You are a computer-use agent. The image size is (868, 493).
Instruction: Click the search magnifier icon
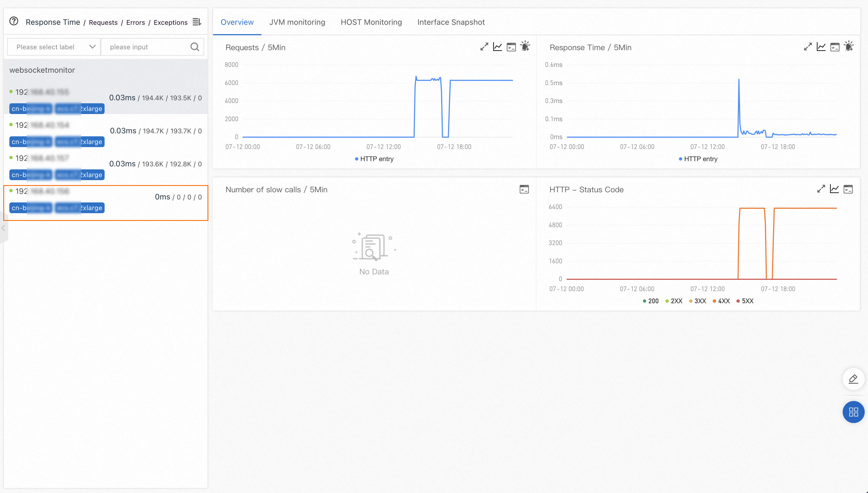195,47
